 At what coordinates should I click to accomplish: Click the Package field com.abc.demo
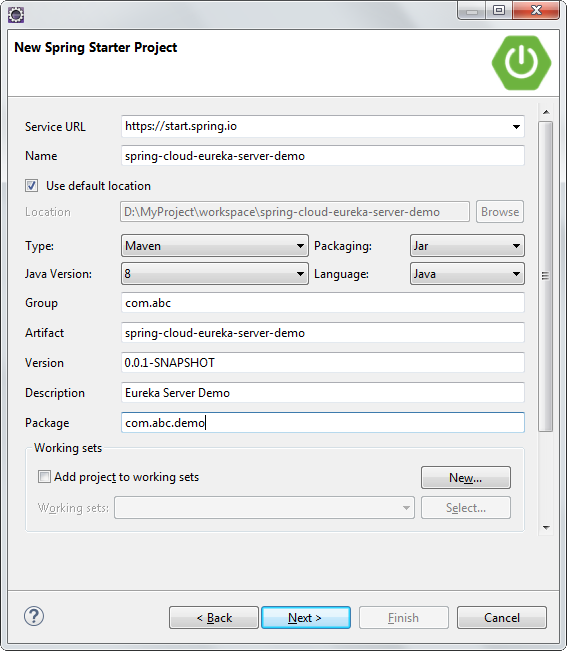click(323, 423)
